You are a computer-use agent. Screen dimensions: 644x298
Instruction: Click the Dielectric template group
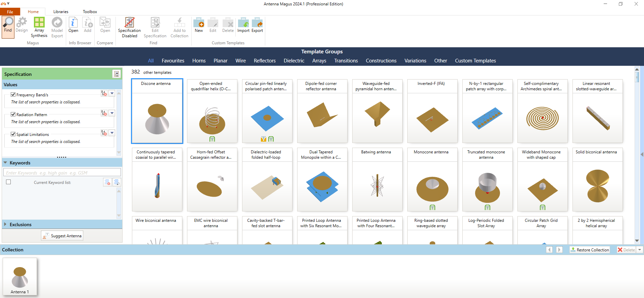click(x=294, y=61)
